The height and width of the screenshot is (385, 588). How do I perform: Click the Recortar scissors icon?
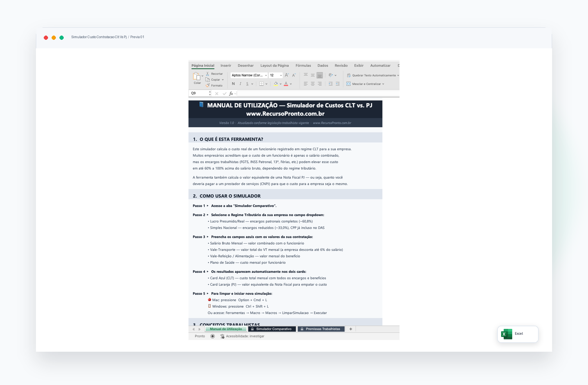207,74
